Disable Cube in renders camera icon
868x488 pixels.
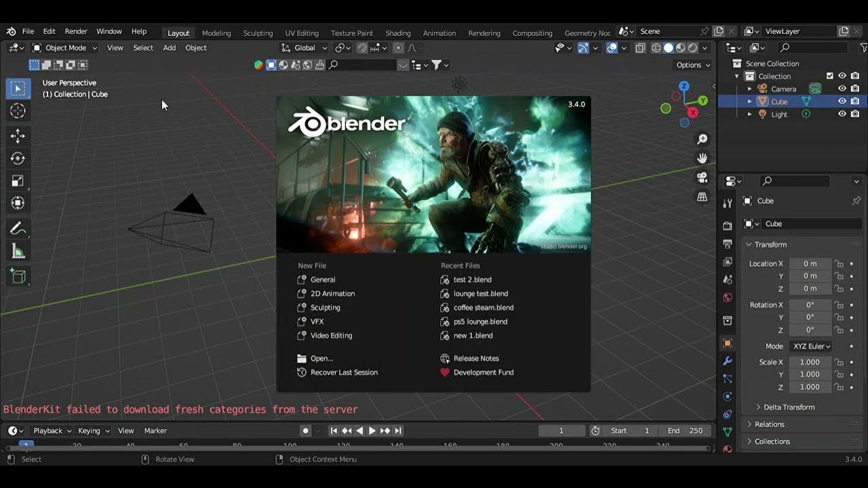pyautogui.click(x=855, y=102)
